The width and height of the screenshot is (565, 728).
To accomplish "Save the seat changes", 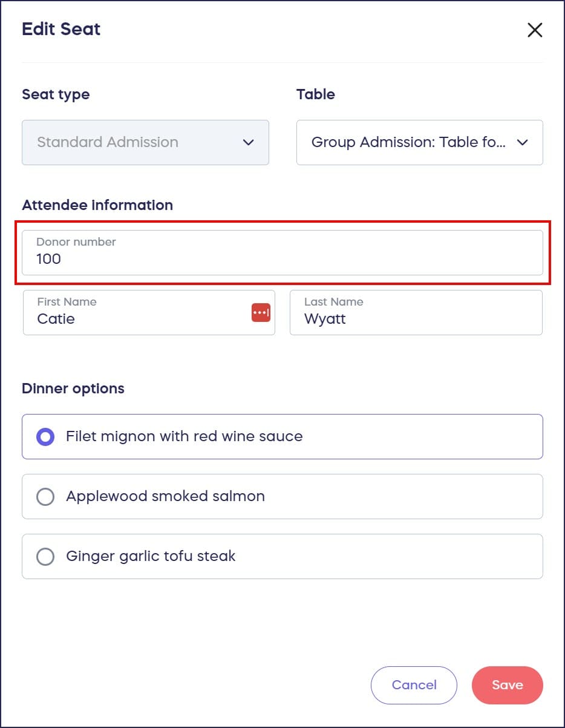I will click(507, 685).
